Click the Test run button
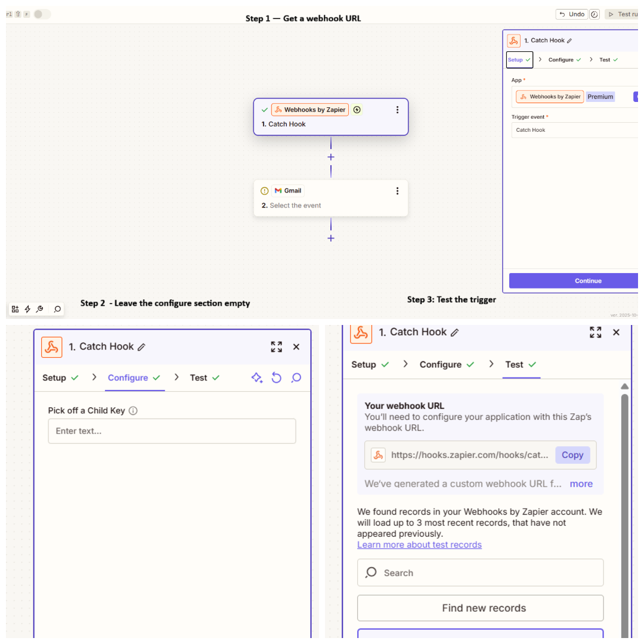The width and height of the screenshot is (644, 644). click(x=623, y=14)
